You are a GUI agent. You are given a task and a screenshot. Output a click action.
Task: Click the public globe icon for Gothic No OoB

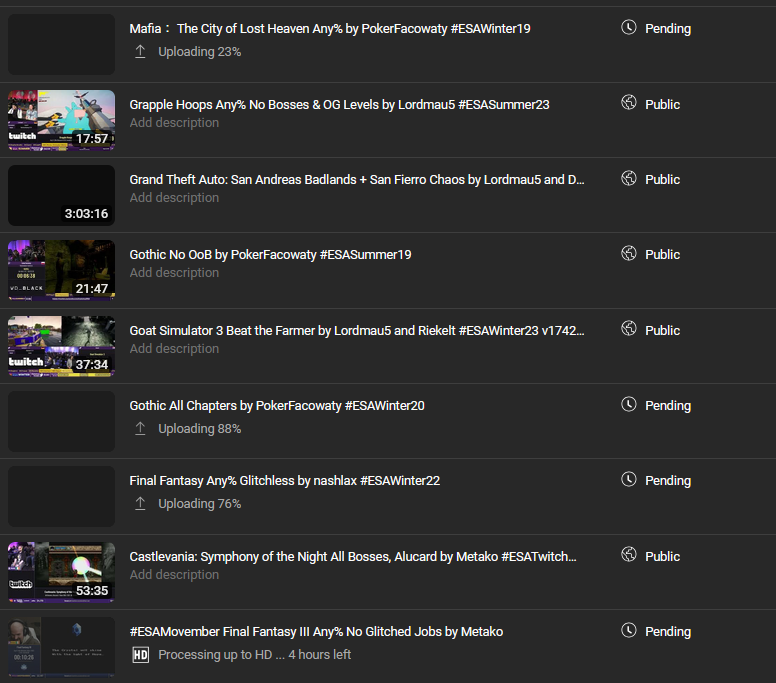tap(629, 253)
